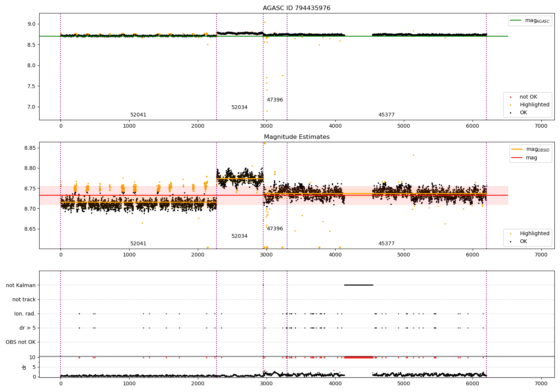Click the 8.85 y-axis tick label

(30, 148)
